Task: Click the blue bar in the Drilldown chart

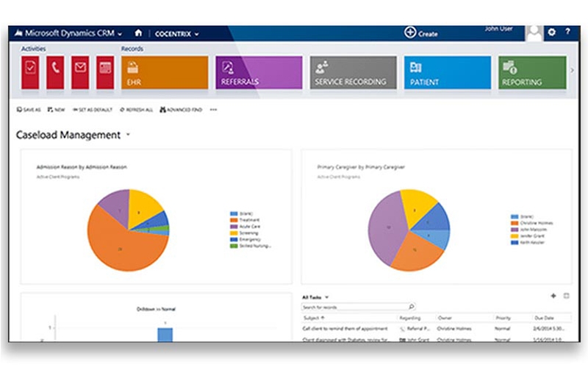Action: [x=165, y=335]
